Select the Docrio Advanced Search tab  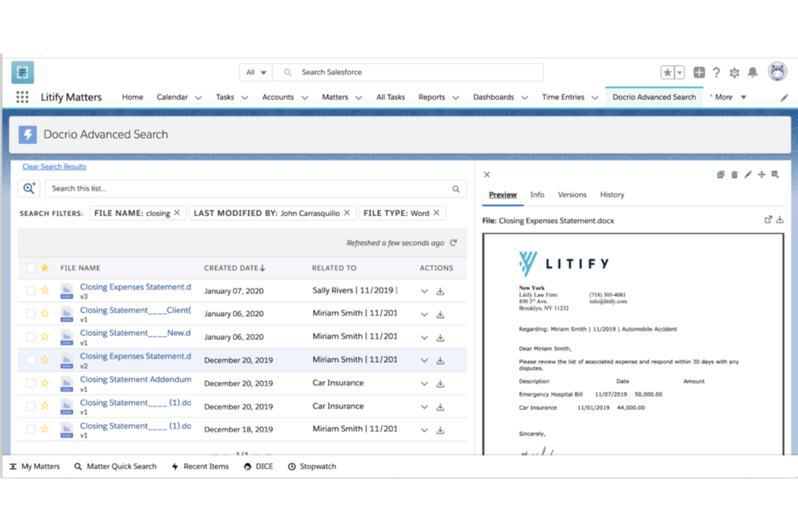(x=654, y=97)
